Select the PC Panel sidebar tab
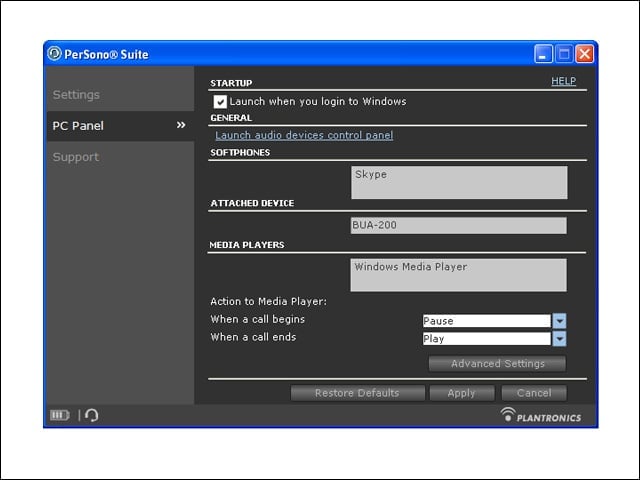 120,126
